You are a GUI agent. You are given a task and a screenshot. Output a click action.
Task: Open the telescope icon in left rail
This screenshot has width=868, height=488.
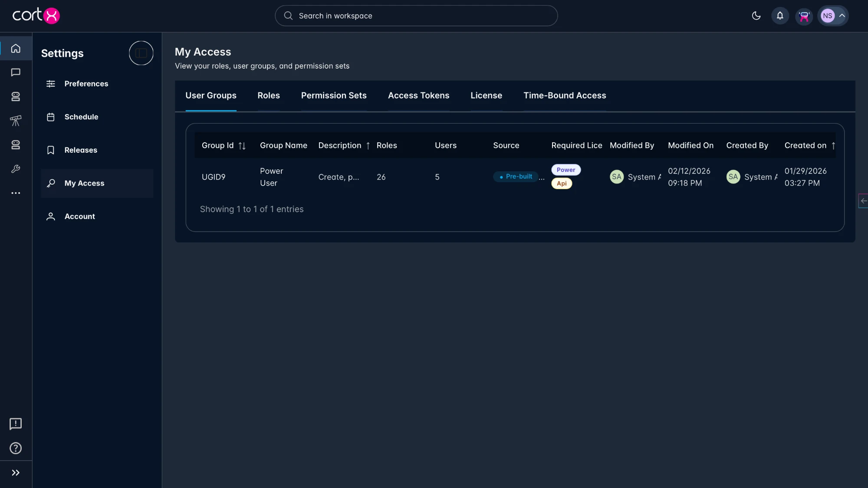[16, 121]
